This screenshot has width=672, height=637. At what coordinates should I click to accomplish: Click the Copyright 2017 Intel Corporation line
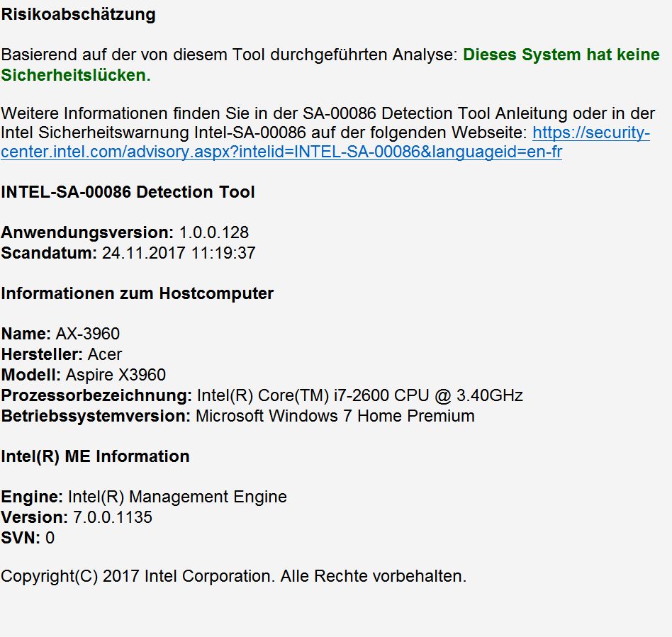(x=234, y=576)
